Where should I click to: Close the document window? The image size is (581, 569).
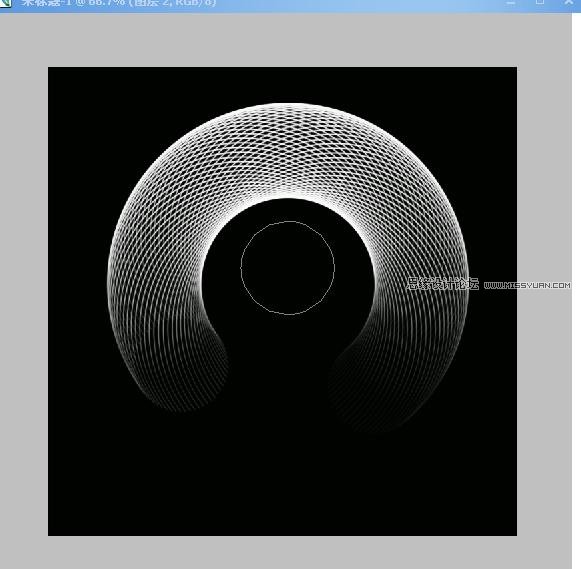(x=569, y=2)
